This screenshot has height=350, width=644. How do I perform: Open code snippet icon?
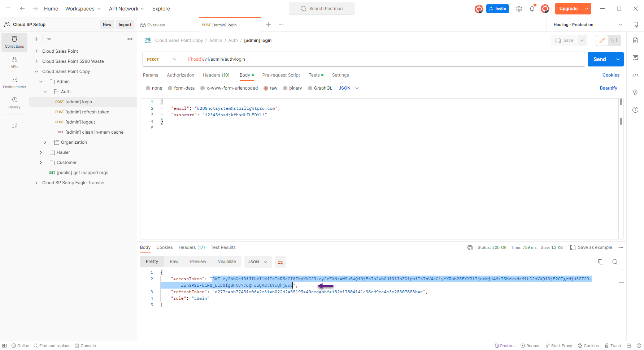point(635,75)
